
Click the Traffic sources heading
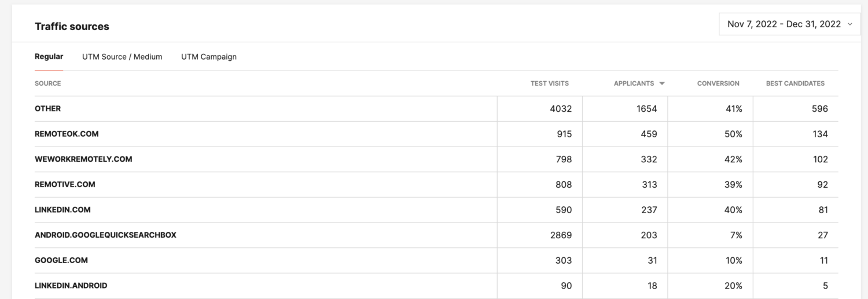coord(72,27)
